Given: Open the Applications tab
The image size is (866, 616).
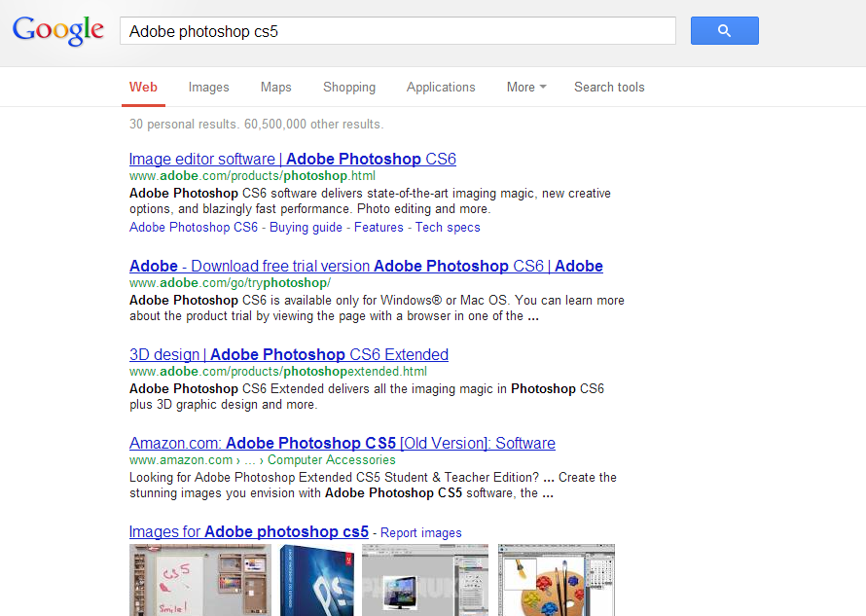Looking at the screenshot, I should tap(441, 88).
